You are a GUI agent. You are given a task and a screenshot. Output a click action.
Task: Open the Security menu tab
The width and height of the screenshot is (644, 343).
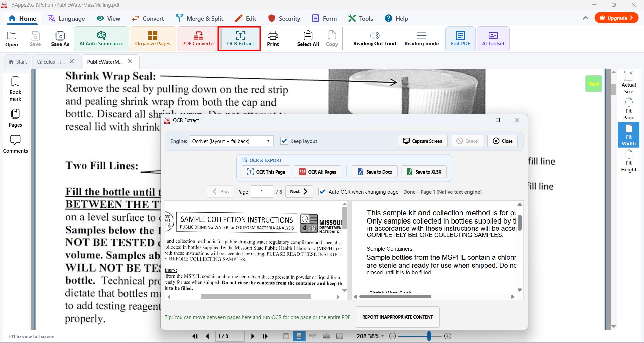(x=284, y=18)
